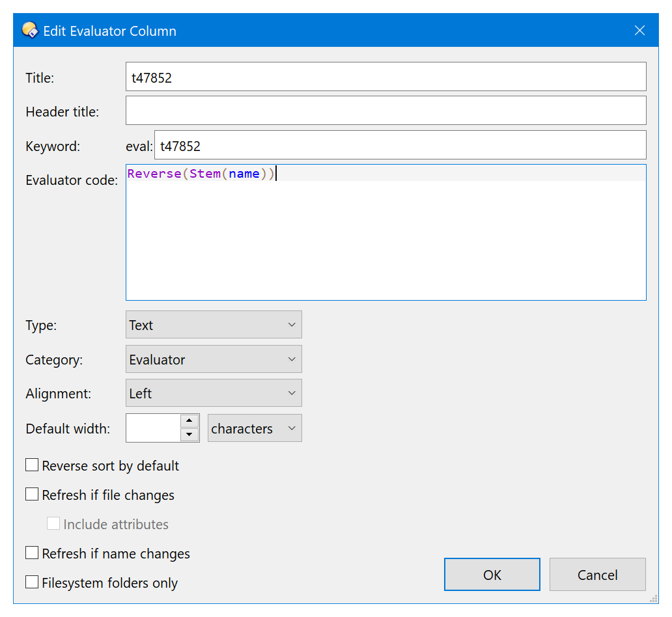Screen dimensions: 672x617
Task: Click the Edit Evaluator Column title bar icon
Action: [29, 31]
